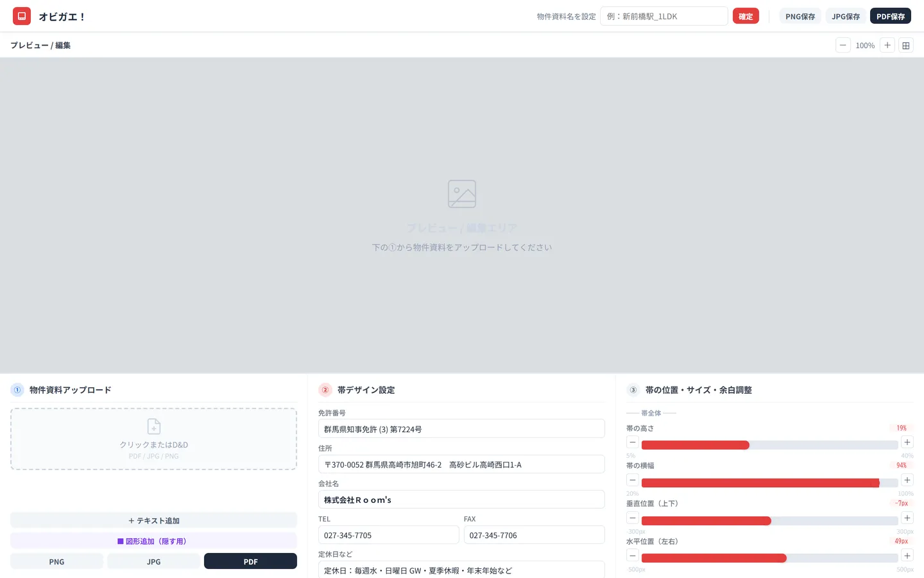Click the 物件資料名 name input field
Image resolution: width=924 pixels, height=578 pixels.
point(664,16)
